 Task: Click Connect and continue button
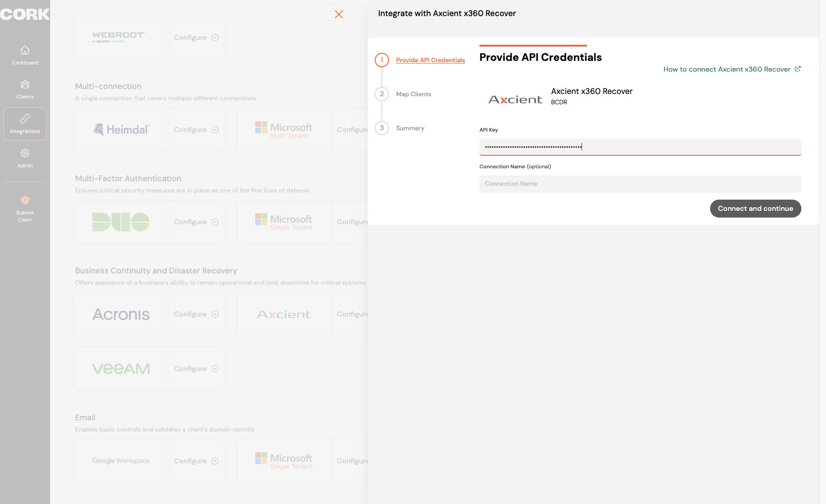[x=755, y=209]
